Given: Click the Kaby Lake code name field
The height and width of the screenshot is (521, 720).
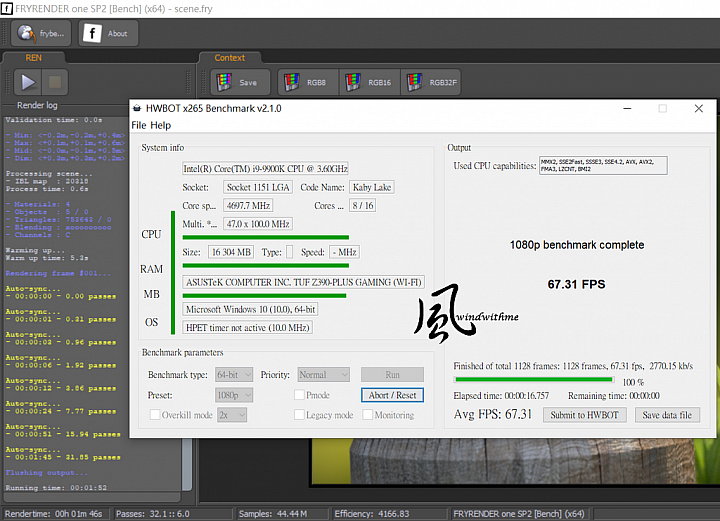Looking at the screenshot, I should [x=372, y=187].
